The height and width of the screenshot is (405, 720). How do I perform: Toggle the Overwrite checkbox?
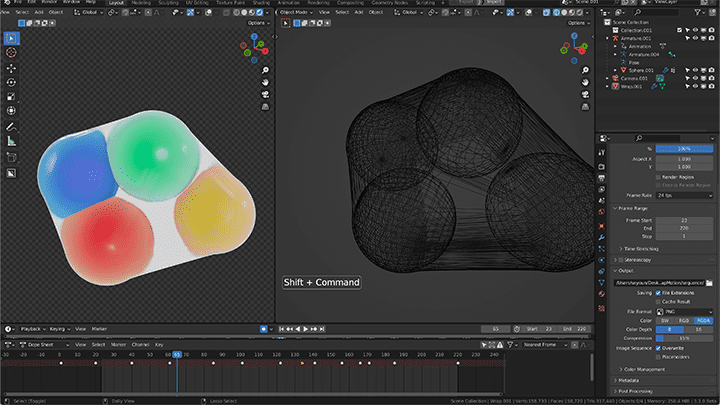click(658, 348)
